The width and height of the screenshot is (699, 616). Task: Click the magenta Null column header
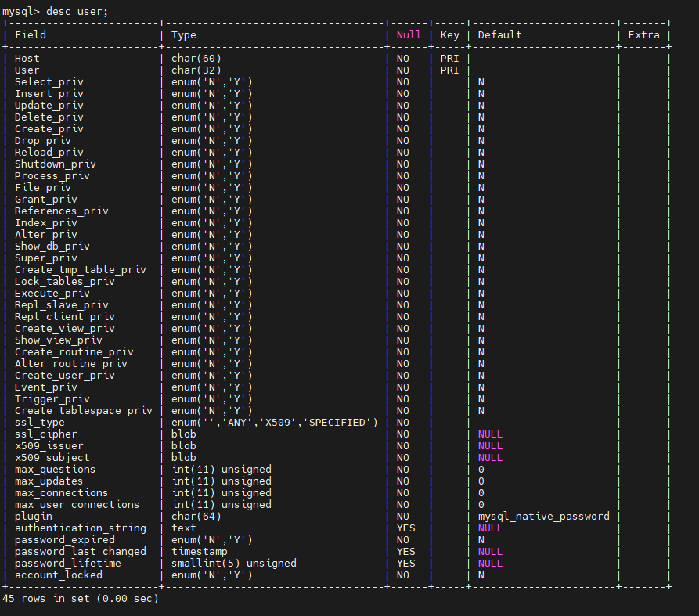(x=409, y=34)
